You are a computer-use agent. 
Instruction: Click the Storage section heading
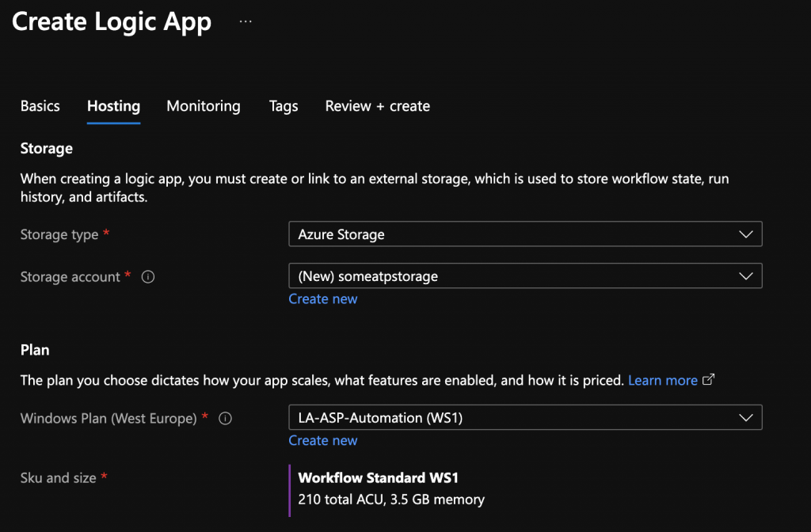tap(46, 148)
